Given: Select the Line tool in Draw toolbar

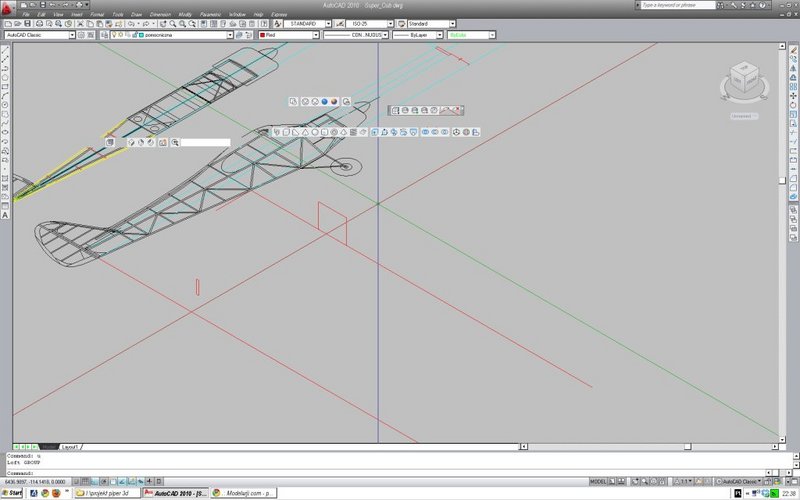Looking at the screenshot, I should point(5,50).
